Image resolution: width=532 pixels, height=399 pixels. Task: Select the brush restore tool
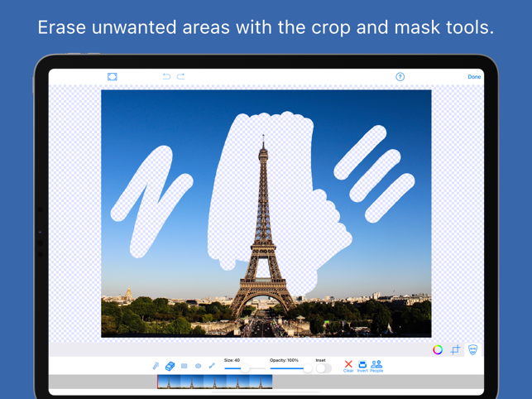[x=212, y=365]
